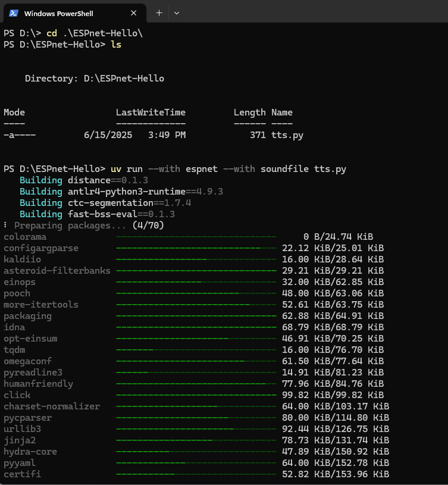The width and height of the screenshot is (448, 485).
Task: Click the packaging package name
Action: pos(27,316)
